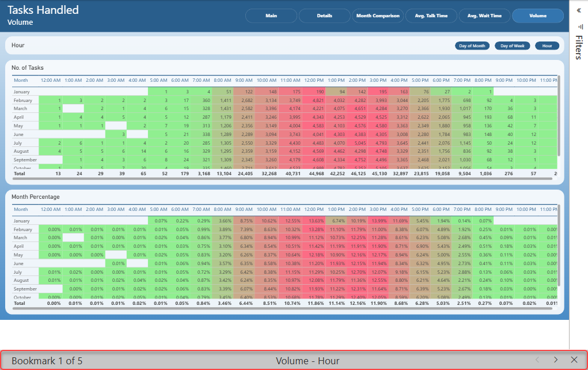
Task: Go to the next bookmark arrow
Action: pos(556,360)
